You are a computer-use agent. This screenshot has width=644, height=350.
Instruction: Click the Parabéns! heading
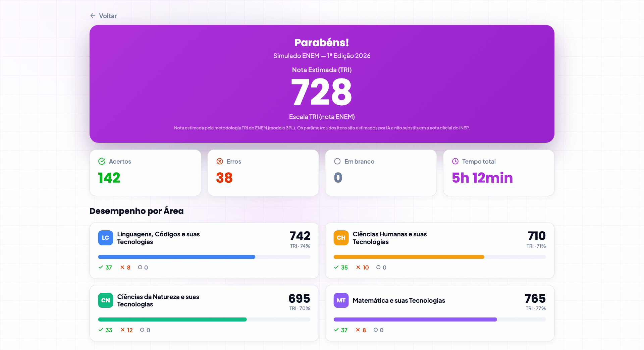322,43
